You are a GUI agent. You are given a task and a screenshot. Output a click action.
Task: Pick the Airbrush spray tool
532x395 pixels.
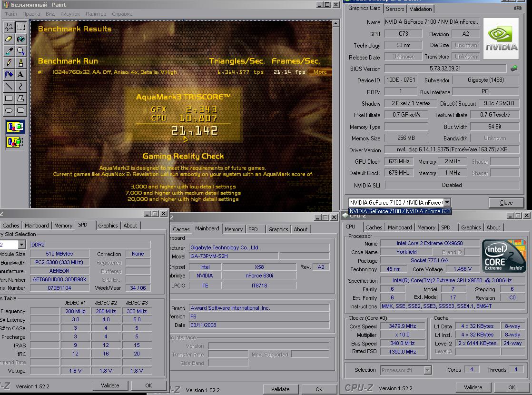click(9, 75)
